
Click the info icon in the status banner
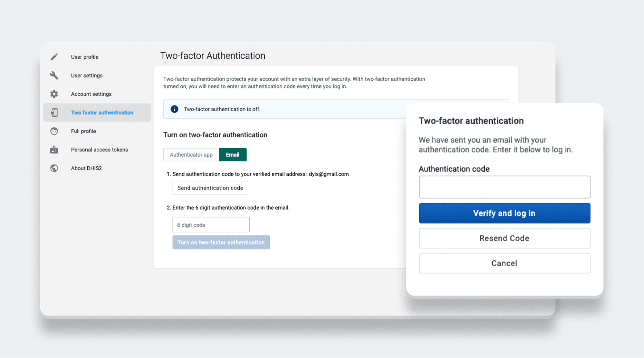(x=175, y=109)
